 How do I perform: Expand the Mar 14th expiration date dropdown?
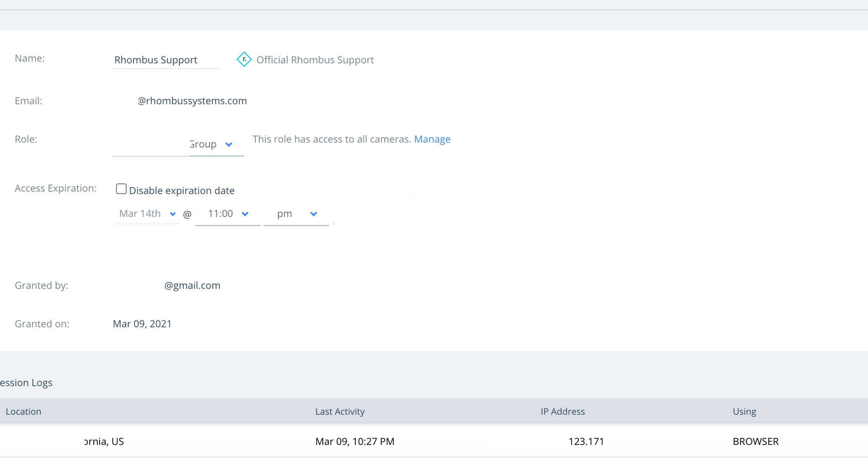point(147,214)
